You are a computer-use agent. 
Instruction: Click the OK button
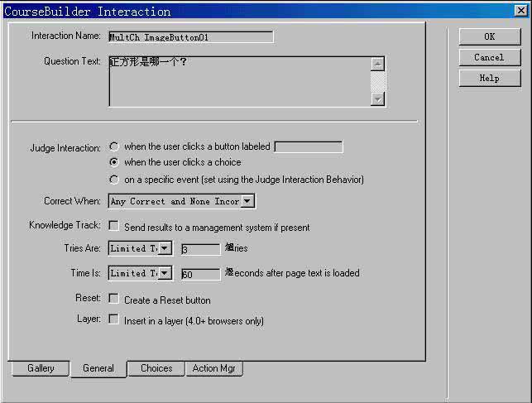[489, 36]
